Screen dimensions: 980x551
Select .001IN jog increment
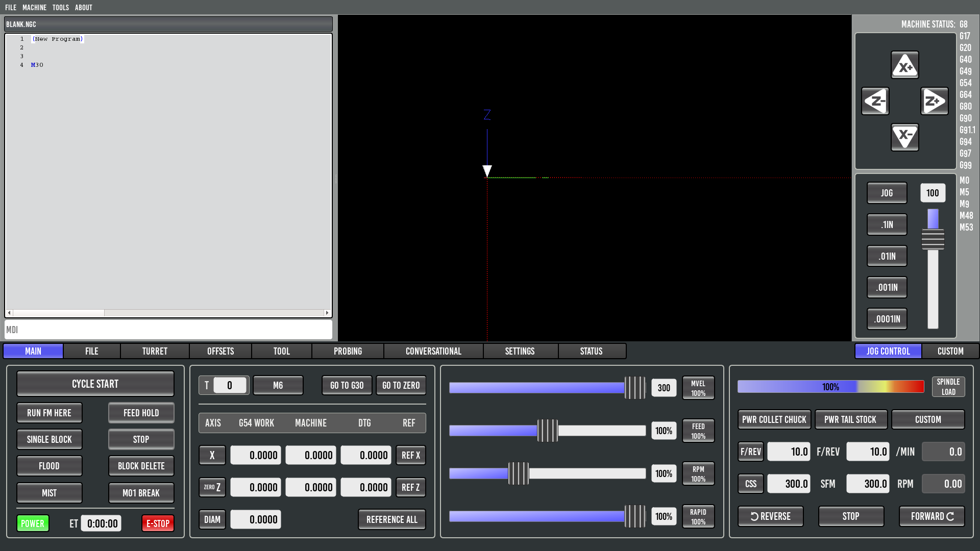[887, 287]
